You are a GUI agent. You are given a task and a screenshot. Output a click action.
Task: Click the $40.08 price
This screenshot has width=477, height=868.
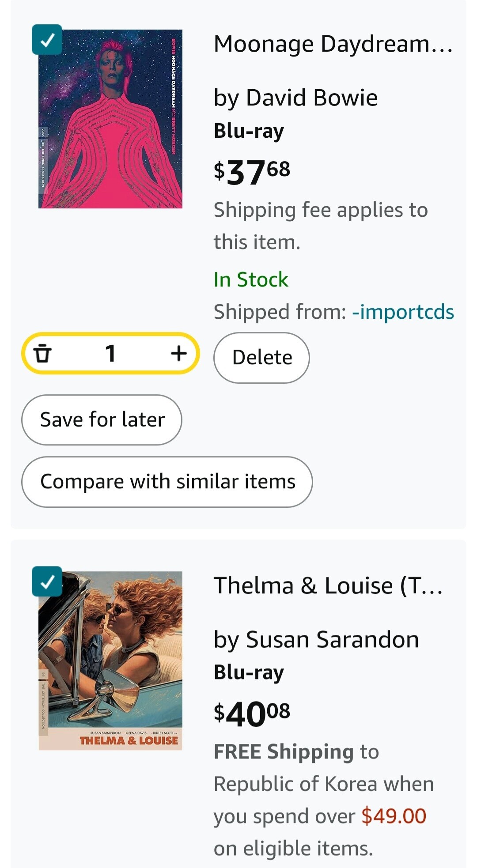(252, 713)
